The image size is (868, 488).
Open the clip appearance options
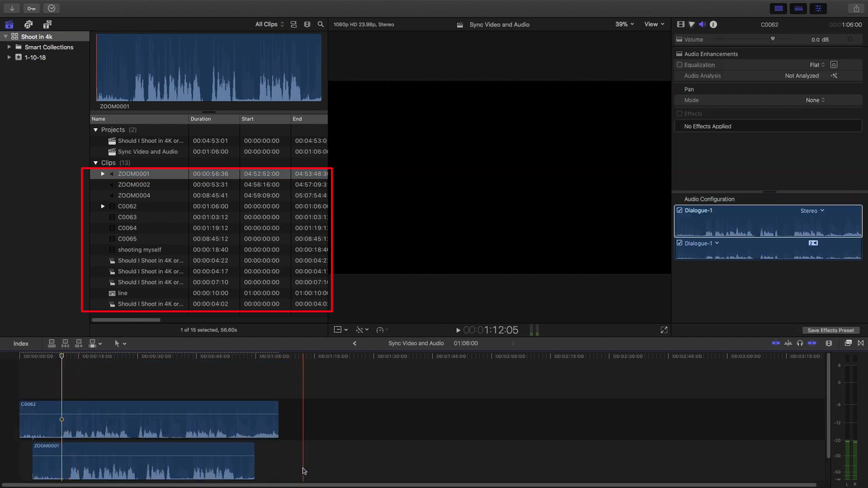click(829, 343)
